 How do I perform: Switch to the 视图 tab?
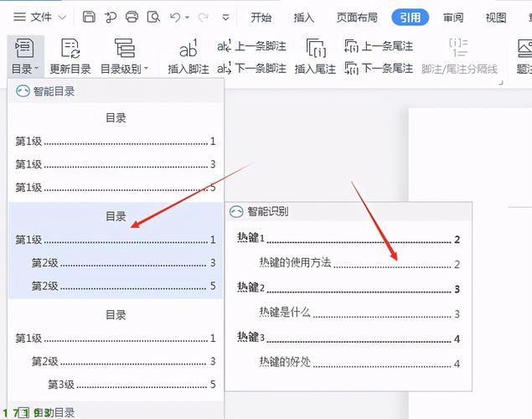[496, 18]
